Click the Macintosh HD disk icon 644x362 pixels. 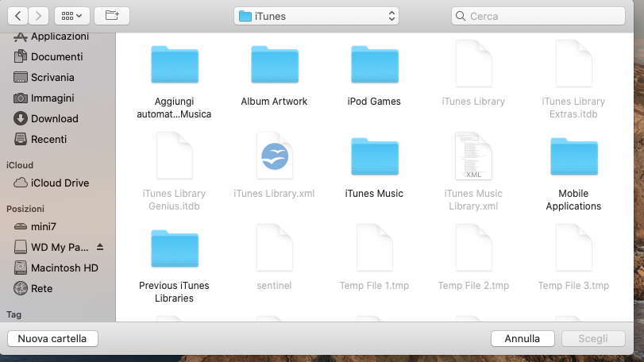pyautogui.click(x=20, y=268)
